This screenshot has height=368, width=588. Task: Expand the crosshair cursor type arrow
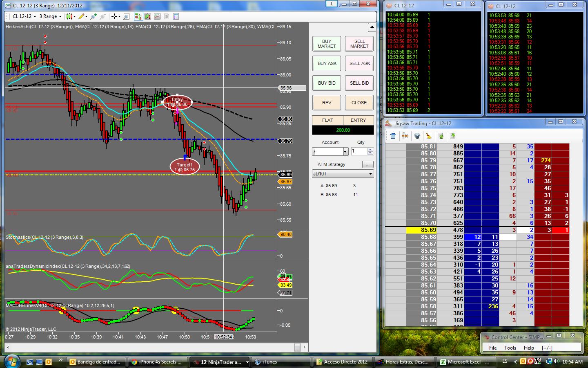pyautogui.click(x=119, y=17)
